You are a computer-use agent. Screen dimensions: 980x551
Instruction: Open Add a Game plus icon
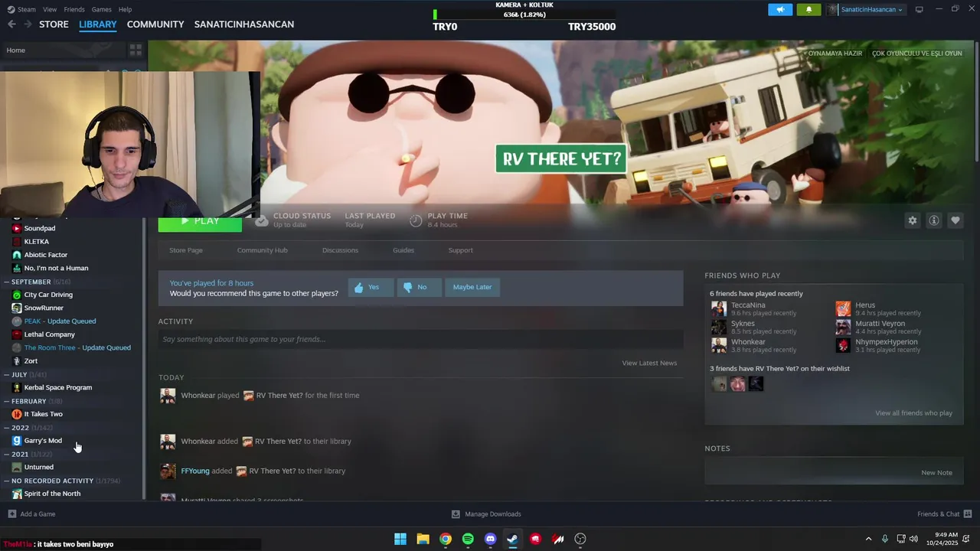coord(11,514)
